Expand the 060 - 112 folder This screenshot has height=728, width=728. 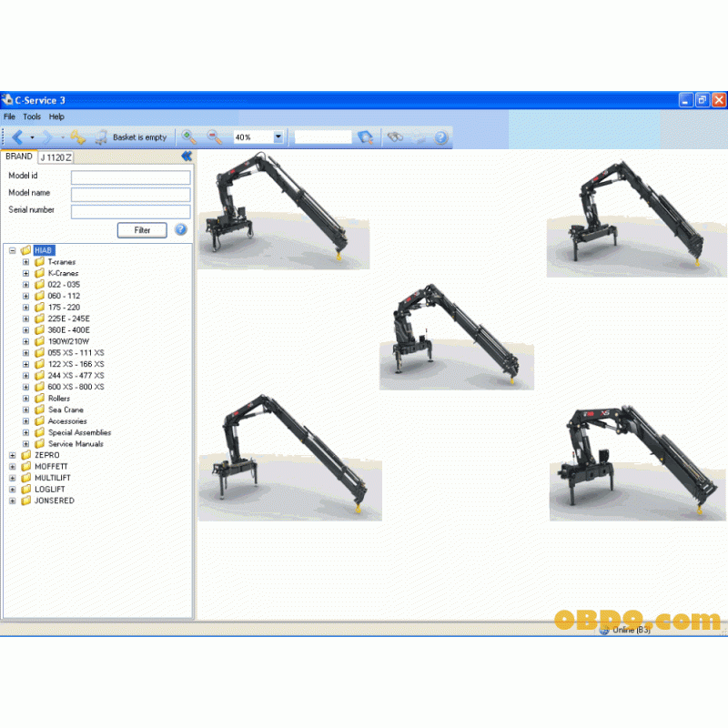[26, 297]
